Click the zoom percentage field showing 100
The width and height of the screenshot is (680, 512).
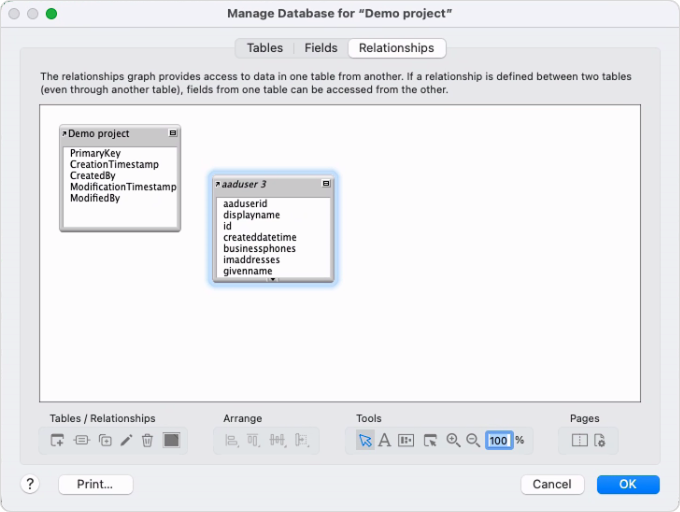click(499, 440)
